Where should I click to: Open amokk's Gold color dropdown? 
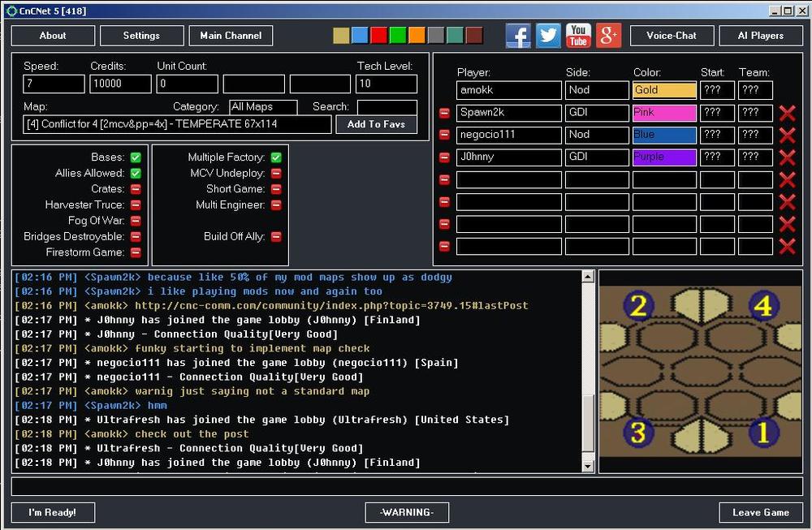[664, 90]
